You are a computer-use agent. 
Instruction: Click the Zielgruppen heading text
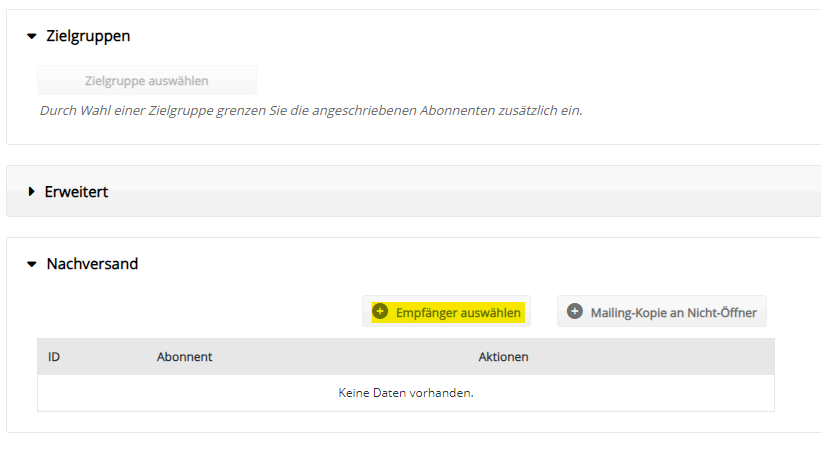(88, 36)
